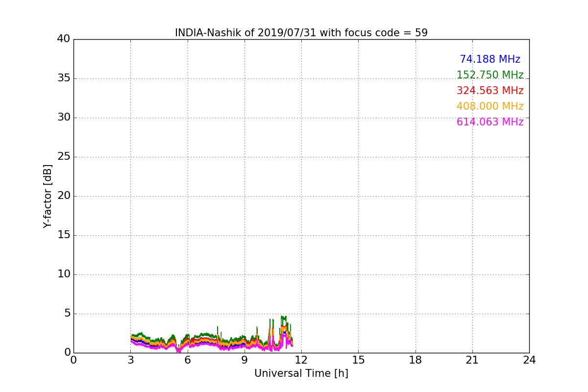Select the red 324.563 MHz legend label
This screenshot has height=392, width=588.
(x=490, y=91)
